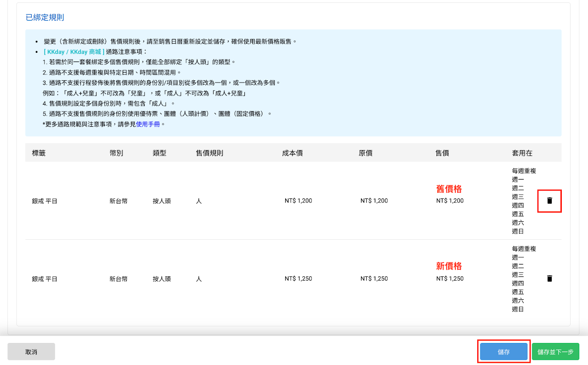The height and width of the screenshot is (365, 588).
Task: Click the 類型 column header
Action: (159, 153)
